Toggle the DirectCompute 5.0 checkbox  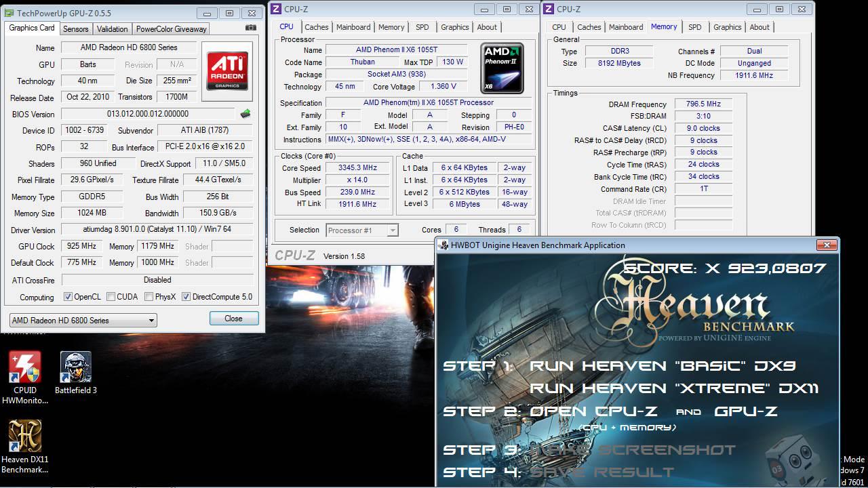[x=186, y=297]
